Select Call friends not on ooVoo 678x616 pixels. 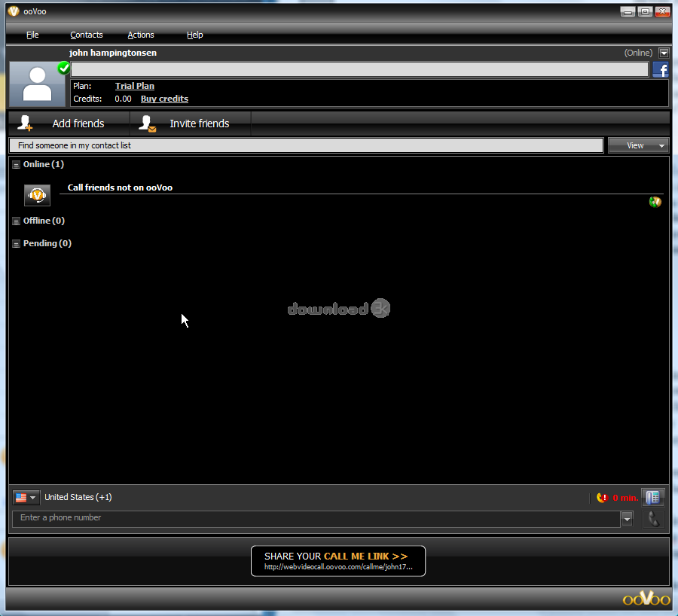click(120, 188)
